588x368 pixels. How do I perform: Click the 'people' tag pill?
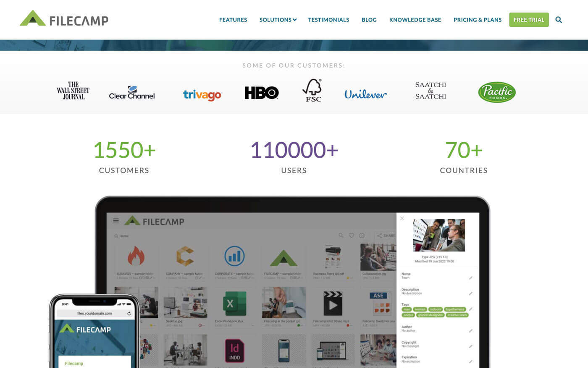408,315
